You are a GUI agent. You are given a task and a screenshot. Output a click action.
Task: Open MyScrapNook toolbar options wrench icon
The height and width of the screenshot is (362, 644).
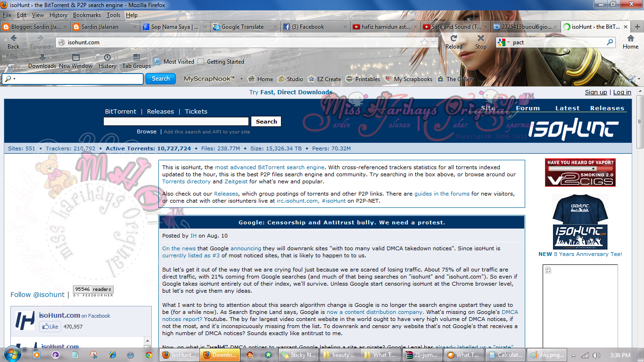click(x=632, y=79)
